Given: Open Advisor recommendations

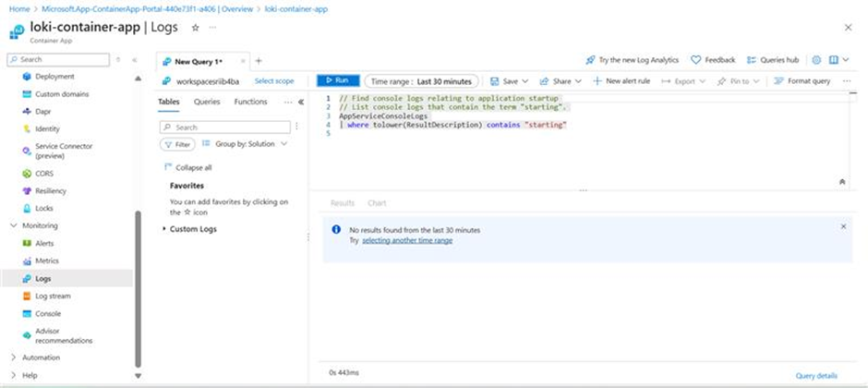Looking at the screenshot, I should [64, 335].
